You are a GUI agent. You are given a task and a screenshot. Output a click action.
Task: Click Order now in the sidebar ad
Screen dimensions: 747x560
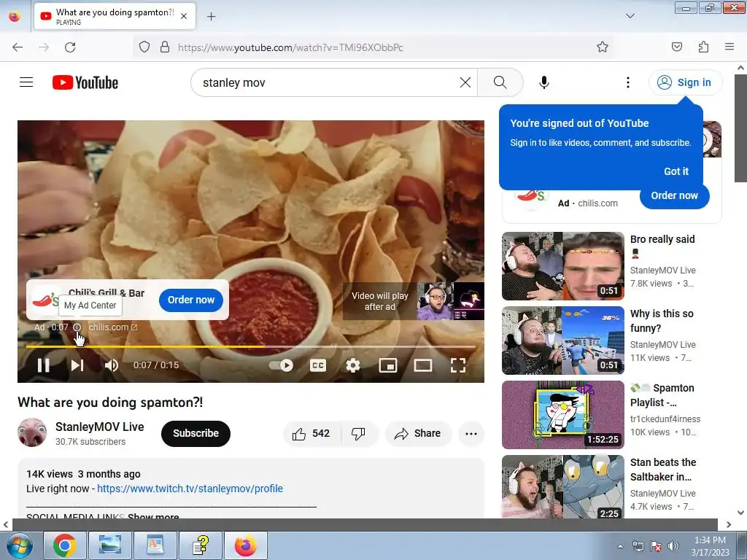pyautogui.click(x=675, y=195)
